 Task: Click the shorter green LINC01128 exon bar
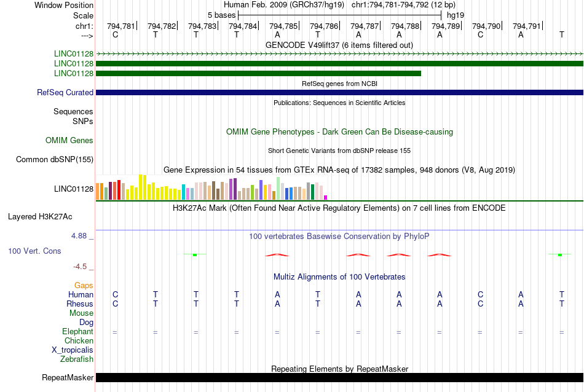(x=258, y=73)
